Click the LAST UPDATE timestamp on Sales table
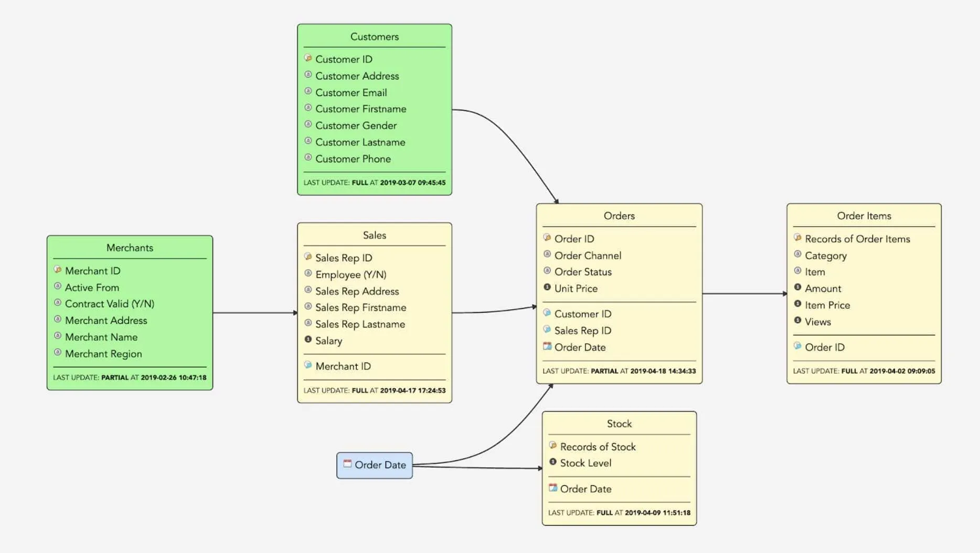 point(375,390)
